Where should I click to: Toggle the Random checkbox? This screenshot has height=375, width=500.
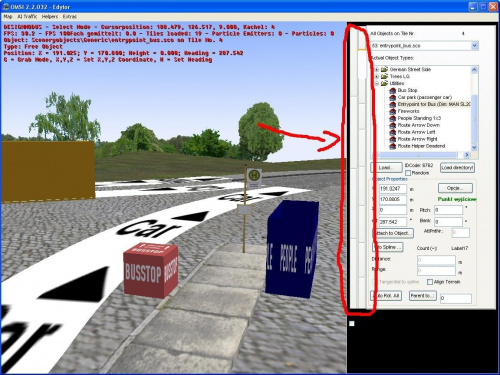[x=408, y=173]
